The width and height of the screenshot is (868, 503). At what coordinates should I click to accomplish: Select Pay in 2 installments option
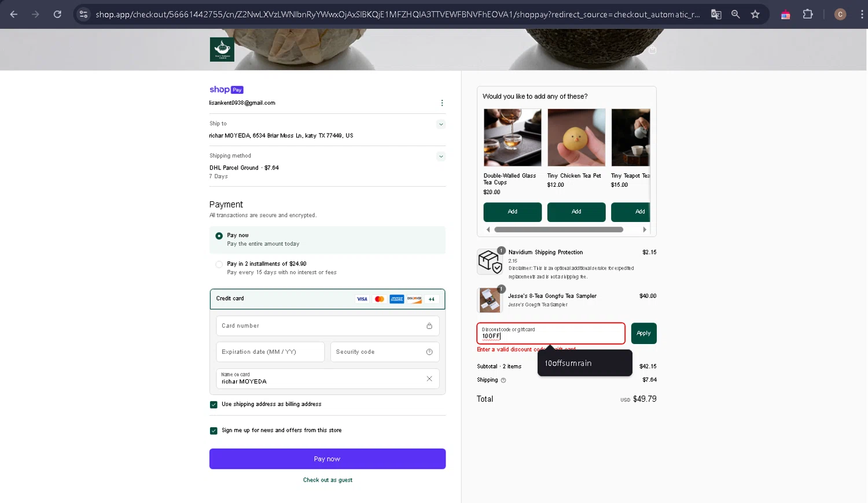click(x=219, y=264)
